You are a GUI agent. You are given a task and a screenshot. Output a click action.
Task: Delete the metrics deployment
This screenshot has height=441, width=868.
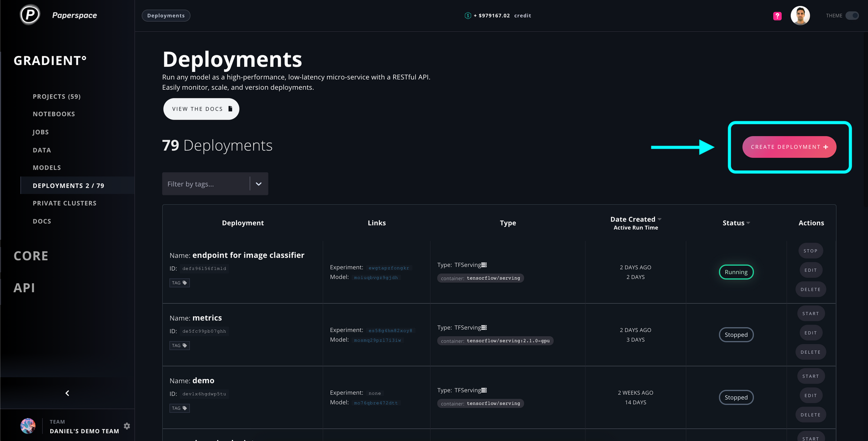pyautogui.click(x=810, y=352)
